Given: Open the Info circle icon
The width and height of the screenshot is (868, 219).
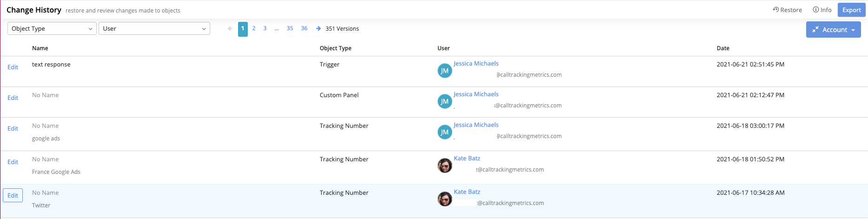Looking at the screenshot, I should coord(815,10).
